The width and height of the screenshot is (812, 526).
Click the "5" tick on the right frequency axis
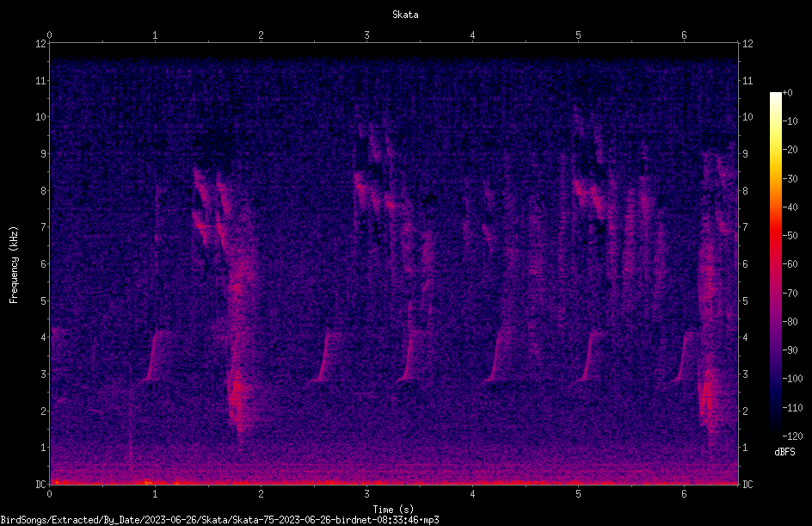(746, 300)
